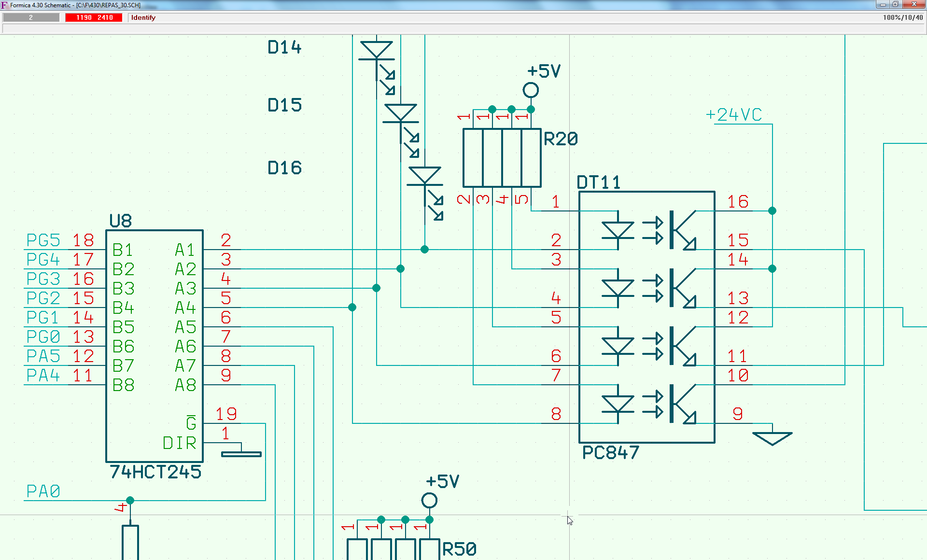Click pin number 16 of DT11

pos(738,202)
